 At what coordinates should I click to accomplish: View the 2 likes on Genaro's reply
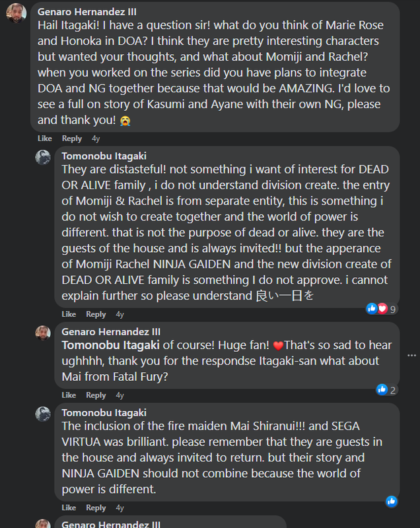387,390
